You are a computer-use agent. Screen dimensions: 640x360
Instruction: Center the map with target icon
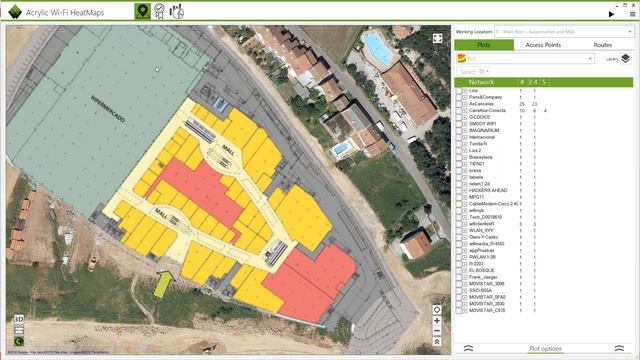(x=437, y=310)
